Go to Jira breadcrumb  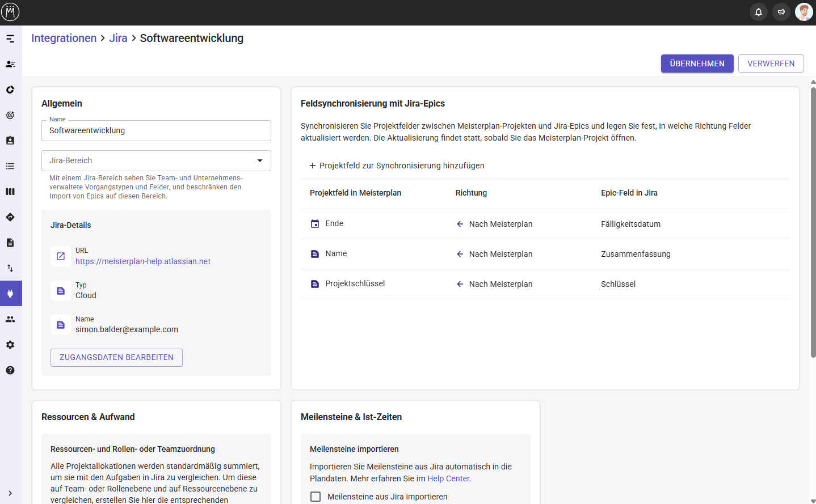pyautogui.click(x=118, y=38)
